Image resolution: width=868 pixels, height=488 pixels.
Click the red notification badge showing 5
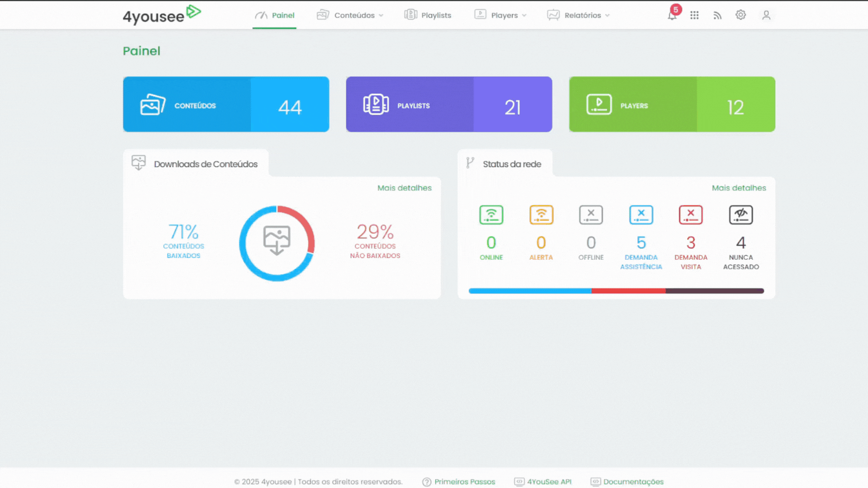(676, 9)
